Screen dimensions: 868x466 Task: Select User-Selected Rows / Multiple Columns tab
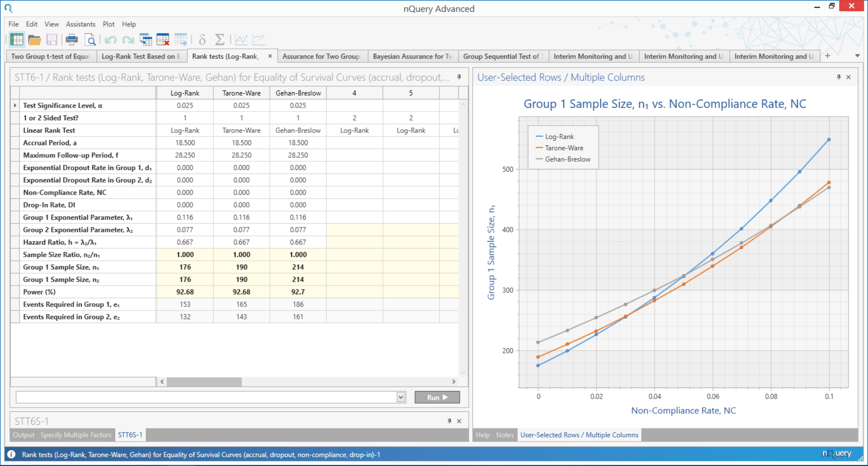point(579,435)
